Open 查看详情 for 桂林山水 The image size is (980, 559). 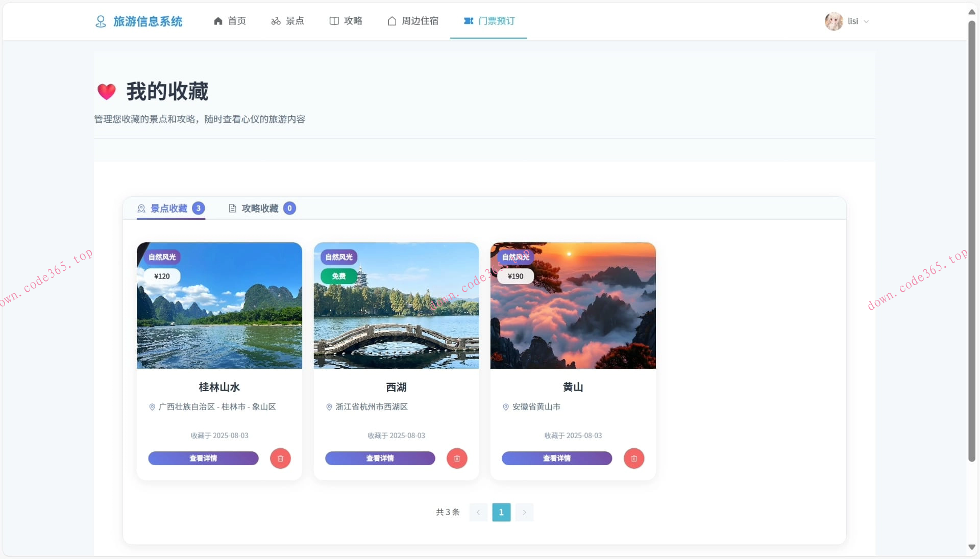click(x=203, y=459)
